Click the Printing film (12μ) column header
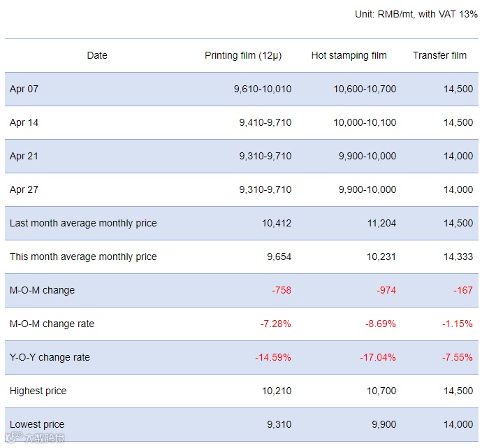The width and height of the screenshot is (489, 448). point(243,55)
